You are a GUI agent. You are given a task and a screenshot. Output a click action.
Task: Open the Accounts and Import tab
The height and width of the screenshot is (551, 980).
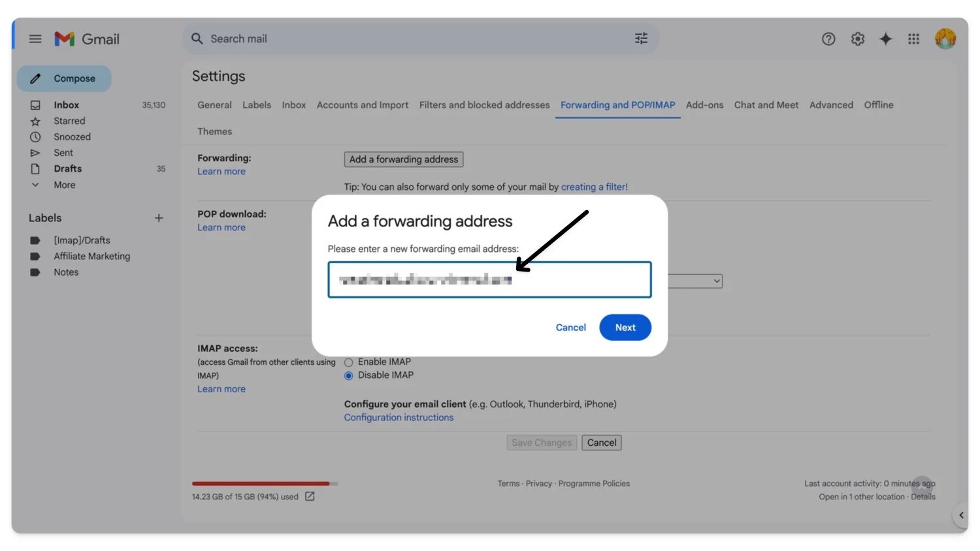click(x=362, y=105)
